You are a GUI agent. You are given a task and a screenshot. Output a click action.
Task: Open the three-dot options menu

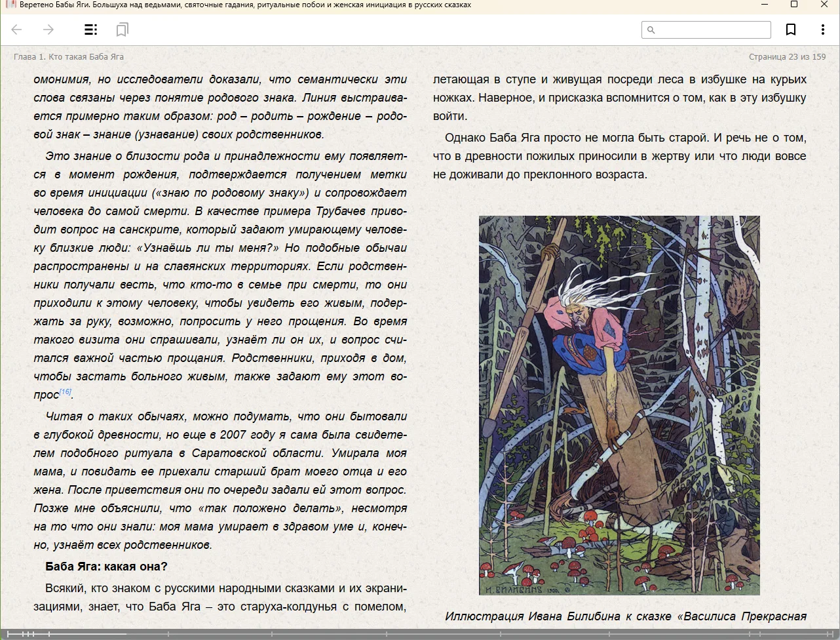pyautogui.click(x=822, y=30)
